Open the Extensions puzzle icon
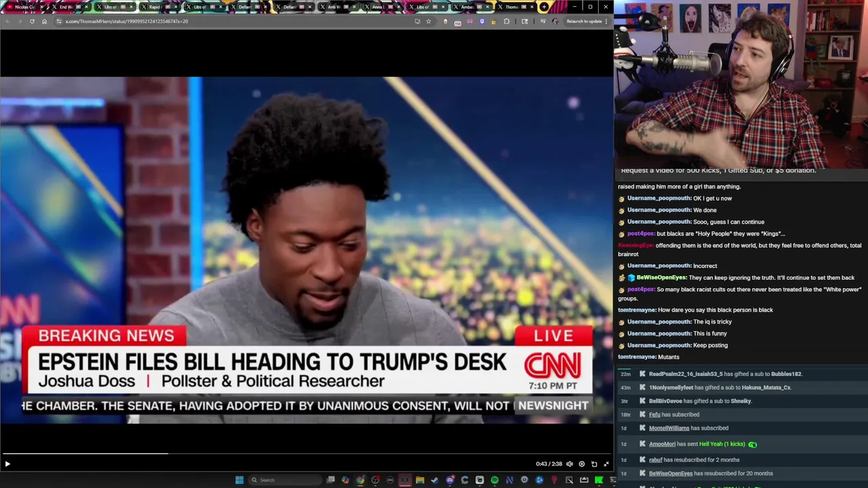Viewport: 868px width, 488px height. [507, 21]
